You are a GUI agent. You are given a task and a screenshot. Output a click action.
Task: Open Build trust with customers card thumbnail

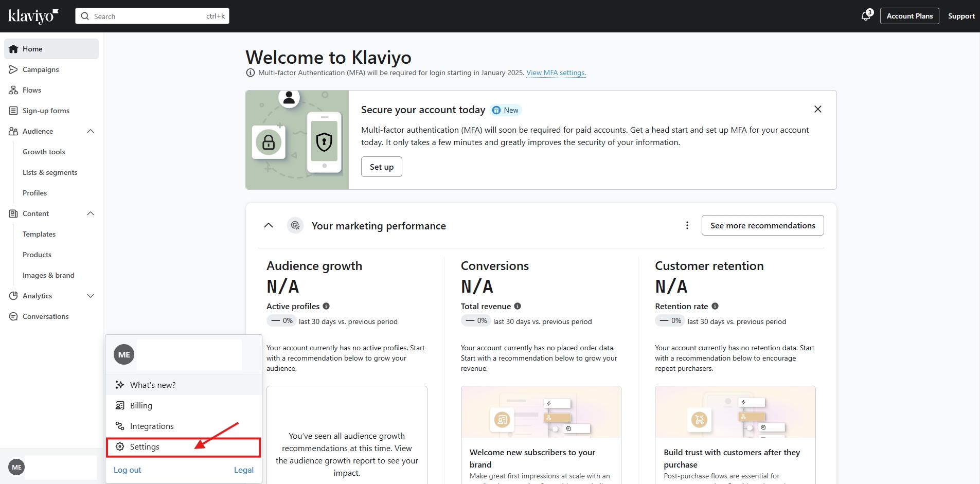point(735,412)
